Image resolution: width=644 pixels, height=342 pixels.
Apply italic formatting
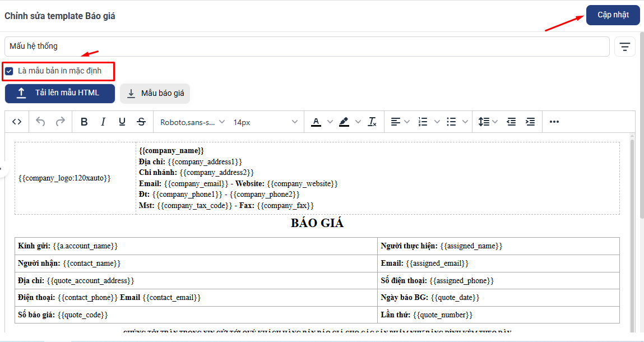[103, 122]
